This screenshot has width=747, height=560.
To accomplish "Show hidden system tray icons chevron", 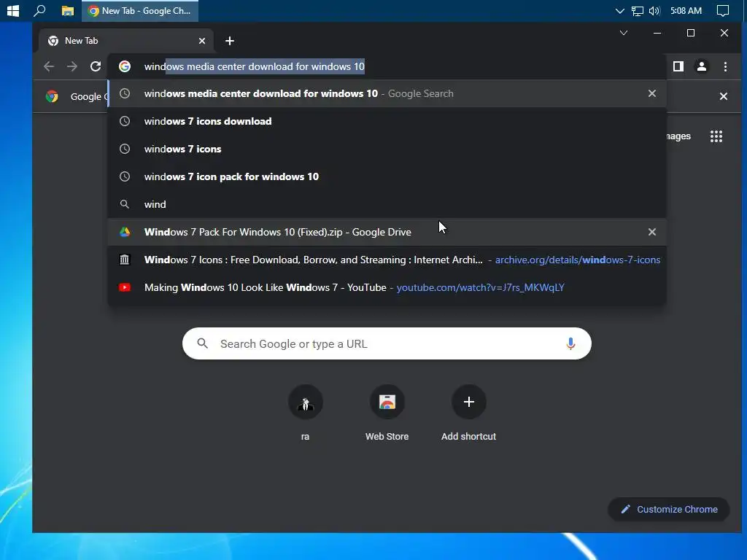I will pyautogui.click(x=619, y=10).
